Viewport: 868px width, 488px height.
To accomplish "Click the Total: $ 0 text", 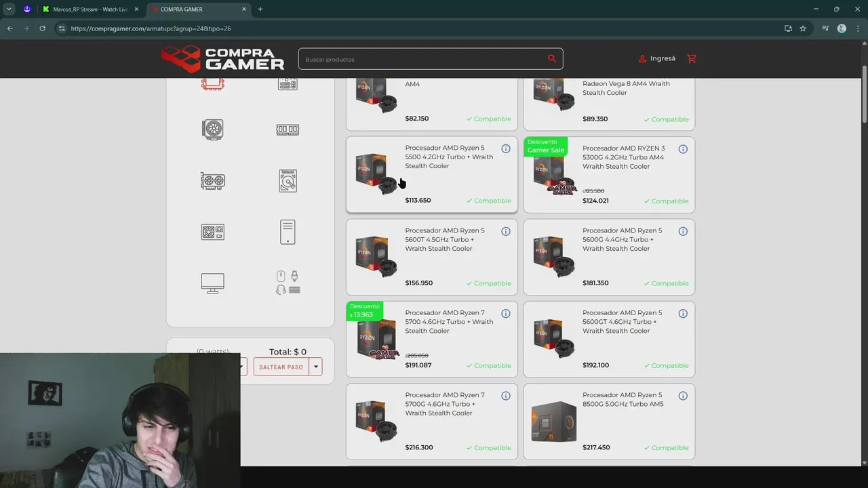I will click(x=288, y=352).
